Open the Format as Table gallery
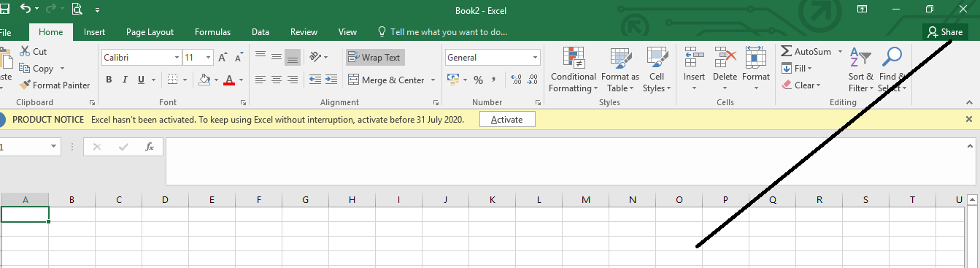The height and width of the screenshot is (268, 980). pos(620,70)
